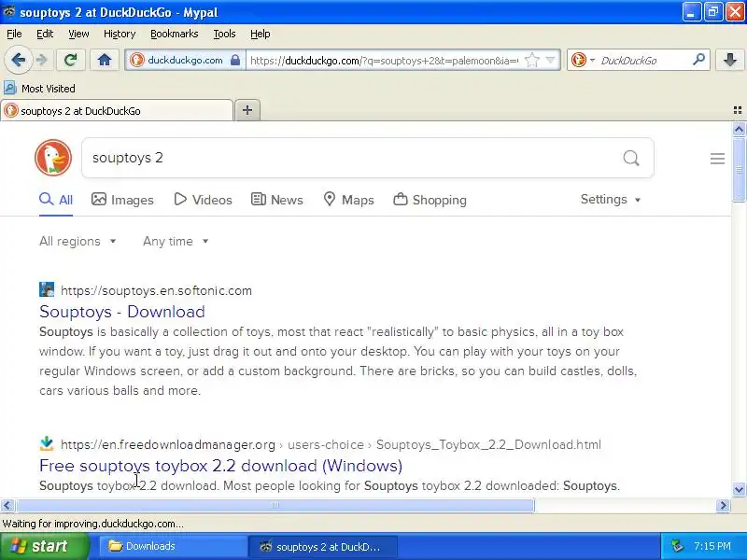
Task: Switch to Images results
Action: (x=122, y=200)
